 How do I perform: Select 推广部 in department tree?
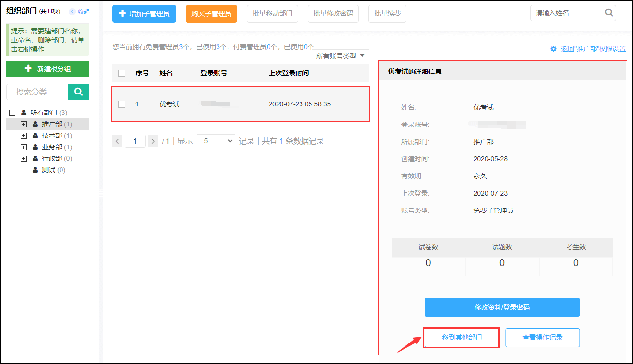[x=52, y=124]
